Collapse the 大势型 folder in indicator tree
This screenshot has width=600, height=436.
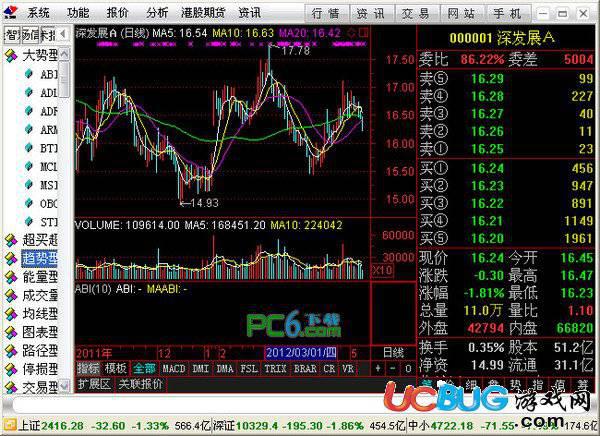tap(11, 56)
